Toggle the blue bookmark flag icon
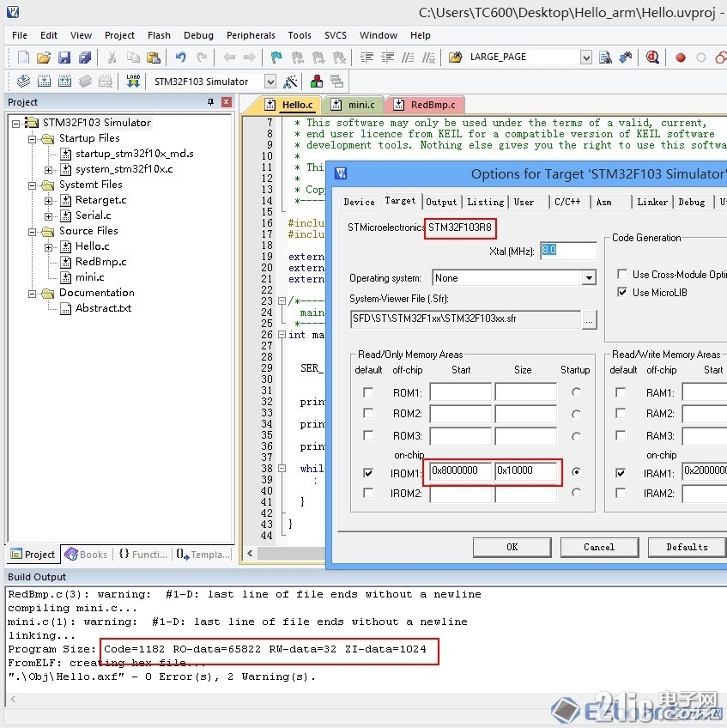 pos(276,58)
